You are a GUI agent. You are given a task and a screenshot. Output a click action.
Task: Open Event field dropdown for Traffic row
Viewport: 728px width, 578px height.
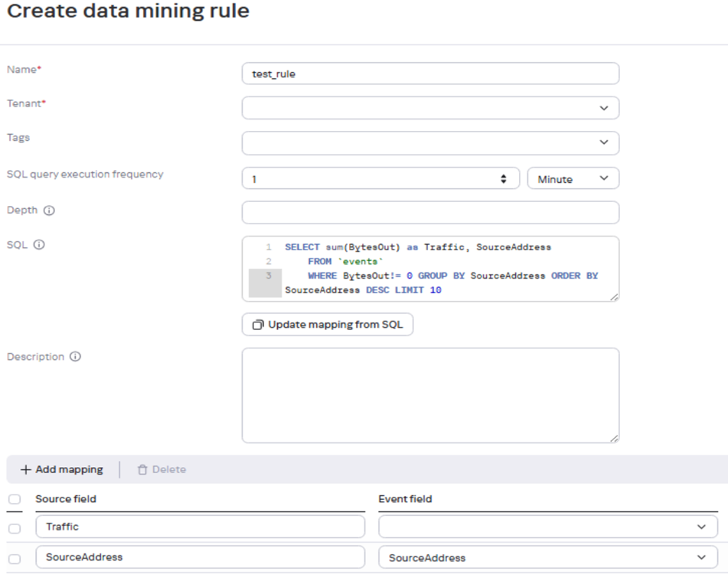(x=548, y=527)
